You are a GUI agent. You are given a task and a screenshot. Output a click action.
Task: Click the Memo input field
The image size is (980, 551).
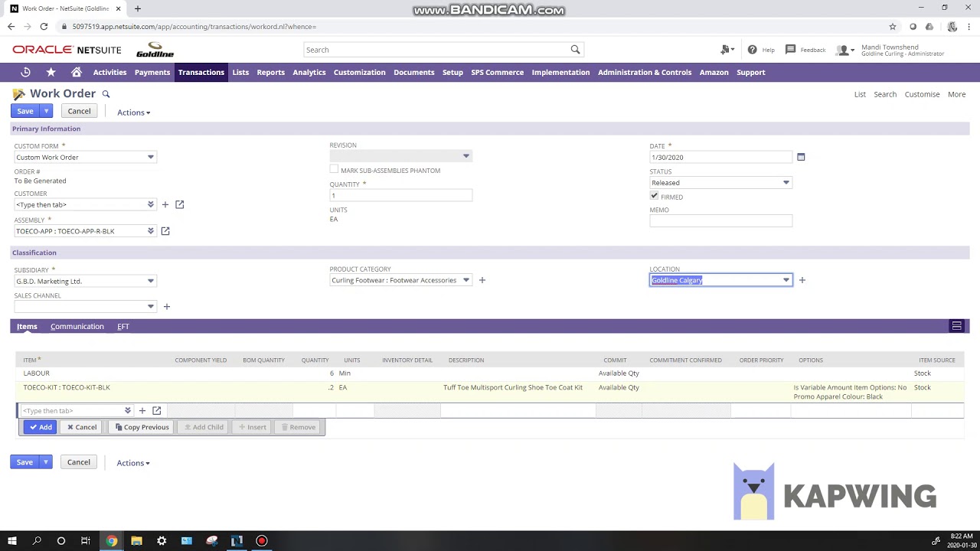pyautogui.click(x=720, y=220)
